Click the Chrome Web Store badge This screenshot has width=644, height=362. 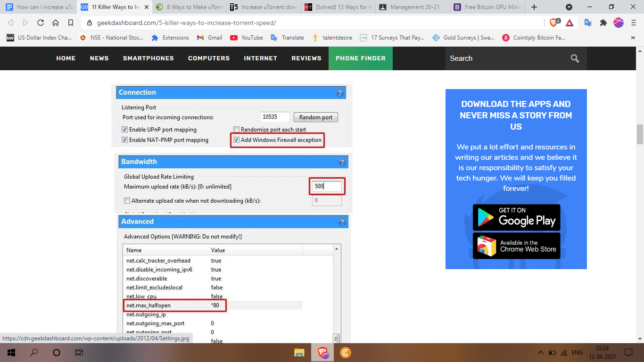point(517,246)
